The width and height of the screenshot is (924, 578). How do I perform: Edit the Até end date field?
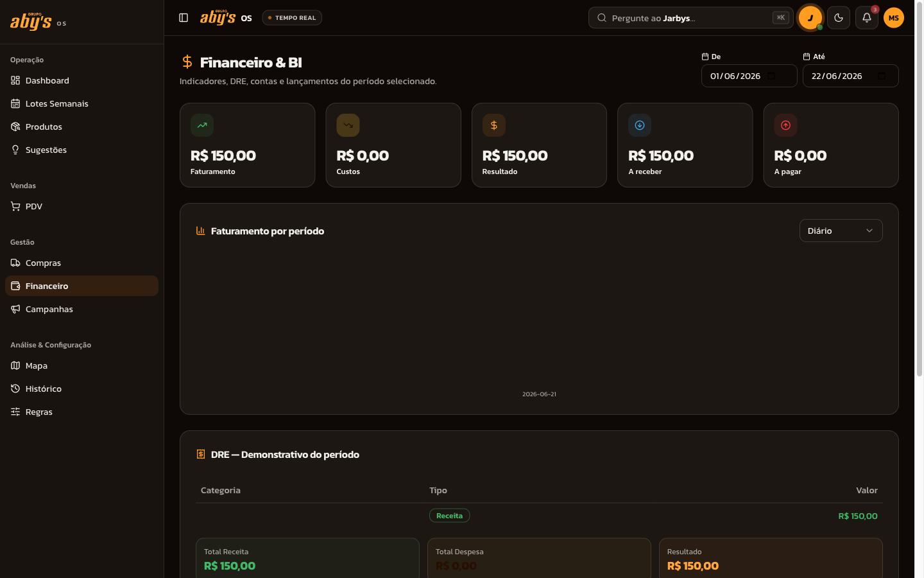(x=850, y=76)
